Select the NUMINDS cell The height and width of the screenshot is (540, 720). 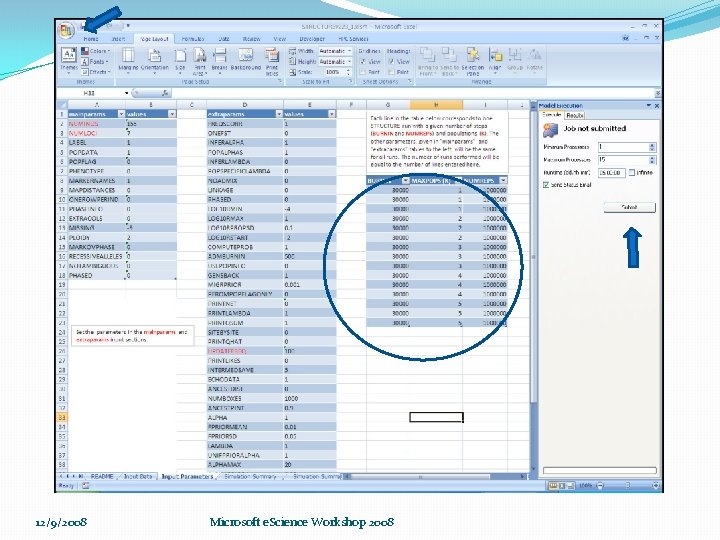96,124
